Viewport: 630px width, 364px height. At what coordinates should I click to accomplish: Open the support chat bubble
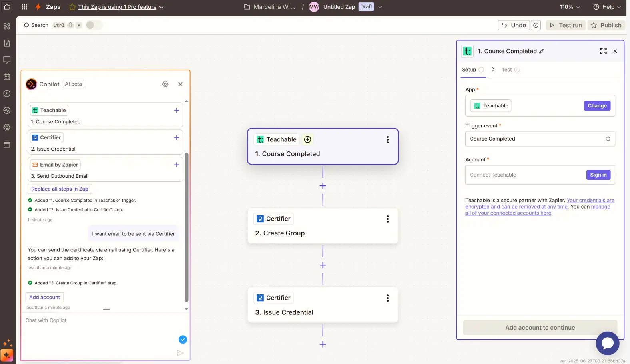coord(607,343)
